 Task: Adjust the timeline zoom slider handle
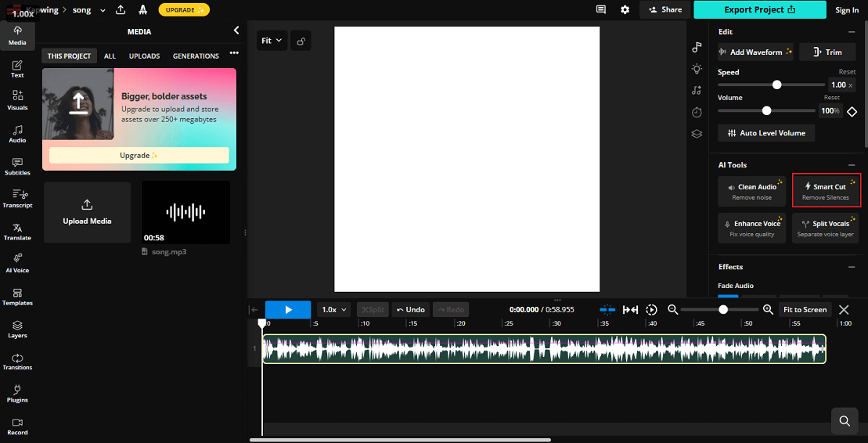click(x=723, y=309)
